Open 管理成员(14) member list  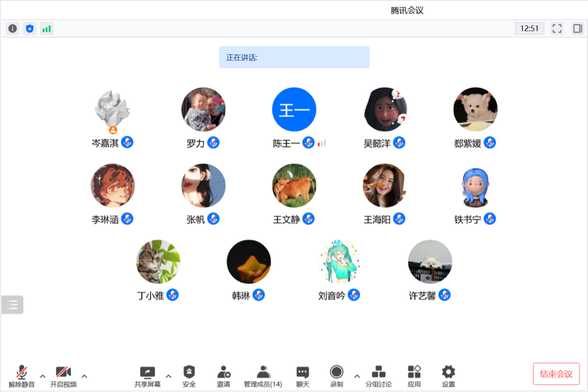(263, 376)
